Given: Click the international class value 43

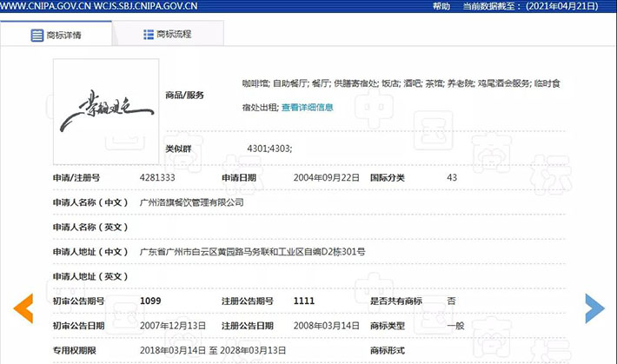Looking at the screenshot, I should [452, 177].
